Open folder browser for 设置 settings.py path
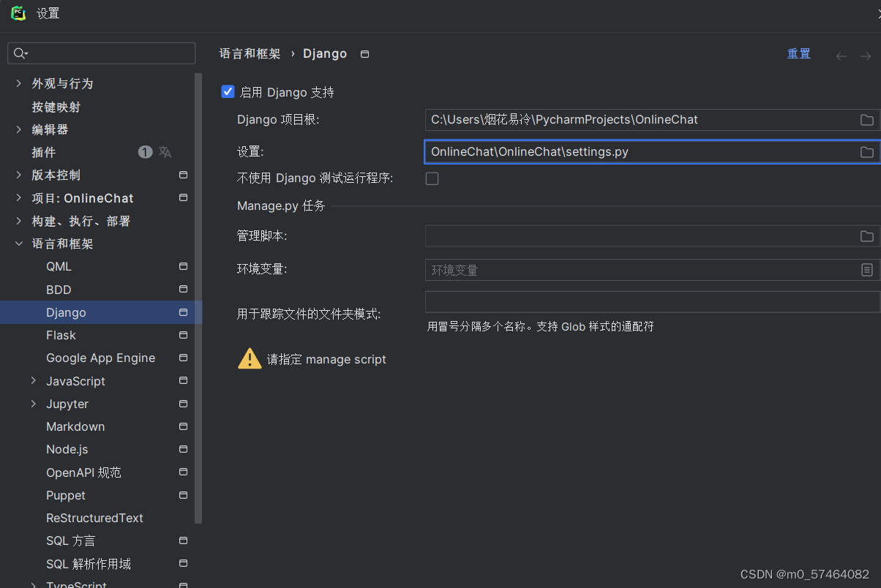 [867, 151]
